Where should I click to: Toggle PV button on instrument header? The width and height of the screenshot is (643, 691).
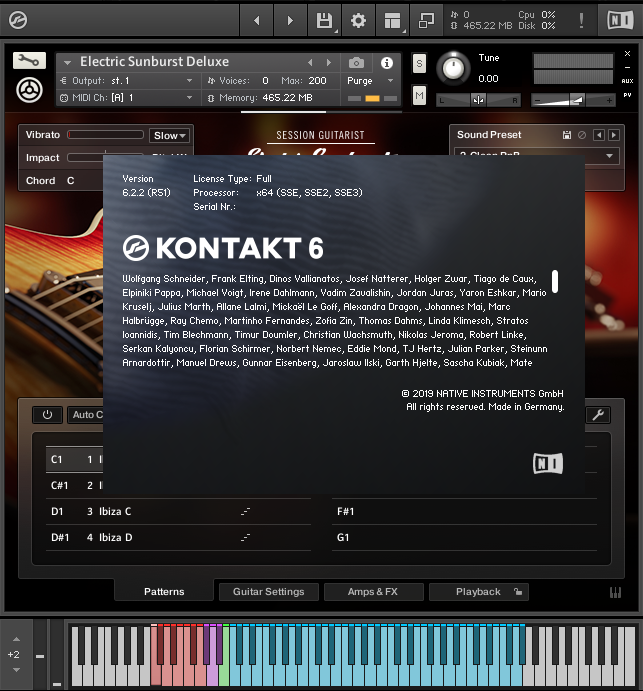[x=627, y=95]
